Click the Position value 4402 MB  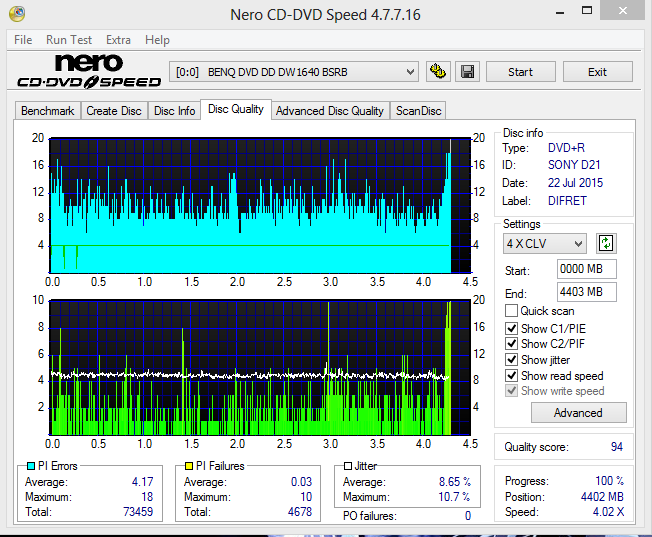click(602, 497)
